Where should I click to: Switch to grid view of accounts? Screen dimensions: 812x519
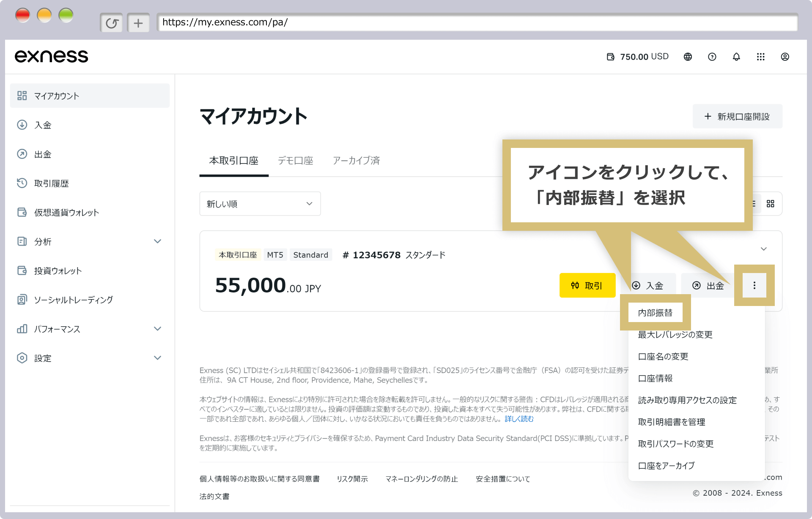771,204
